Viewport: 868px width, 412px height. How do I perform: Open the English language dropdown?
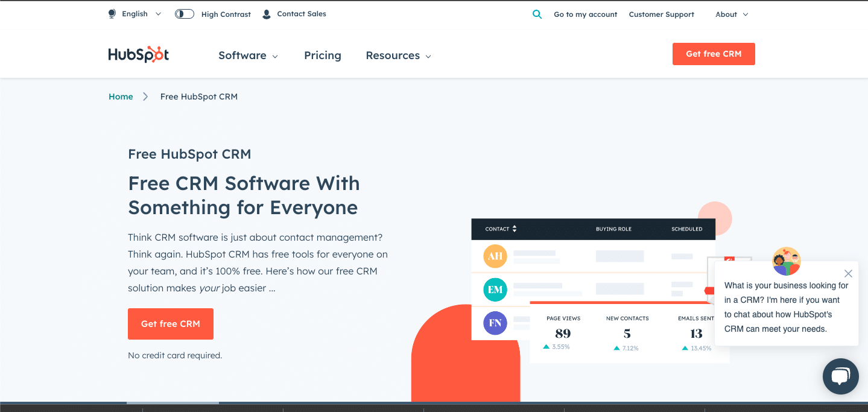coord(142,14)
